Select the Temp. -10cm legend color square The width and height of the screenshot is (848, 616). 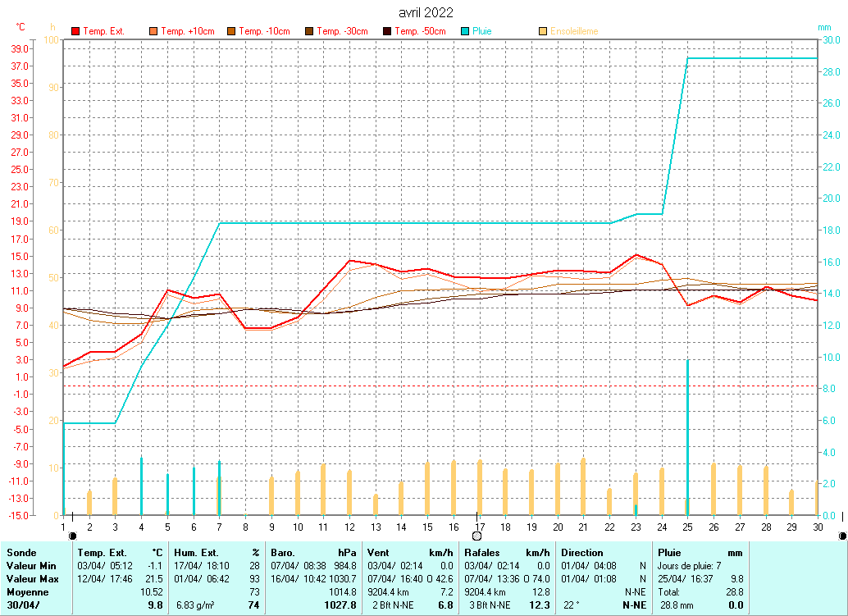[232, 31]
